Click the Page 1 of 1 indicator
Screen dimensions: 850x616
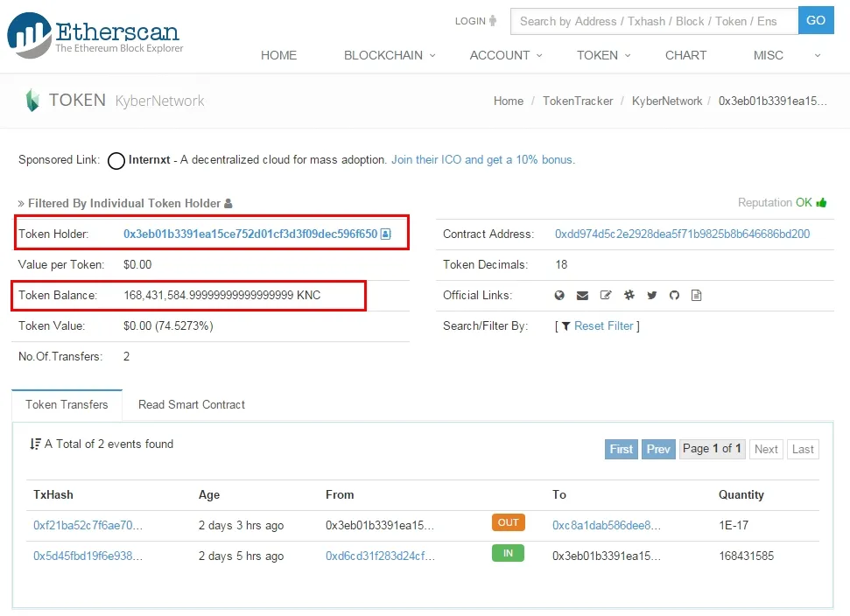tap(712, 449)
